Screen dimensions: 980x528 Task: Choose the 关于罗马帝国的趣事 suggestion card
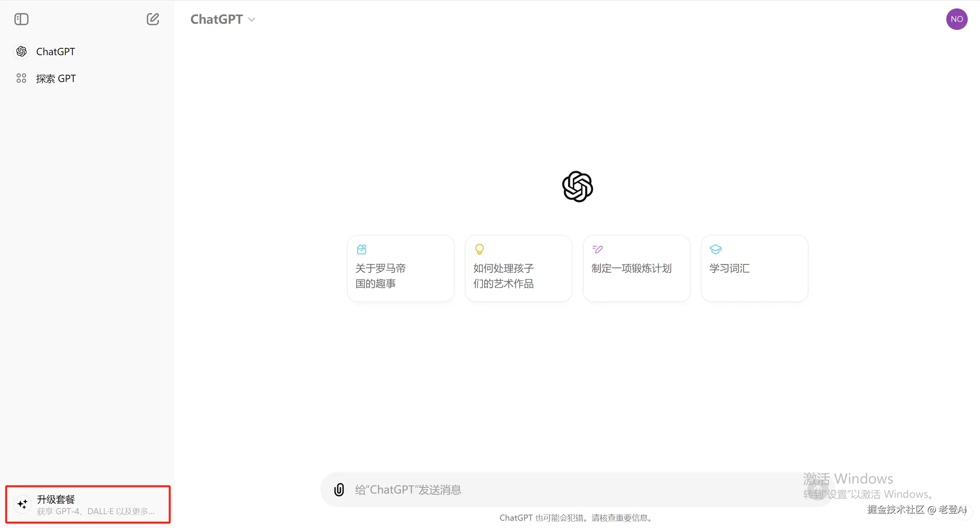click(x=400, y=268)
